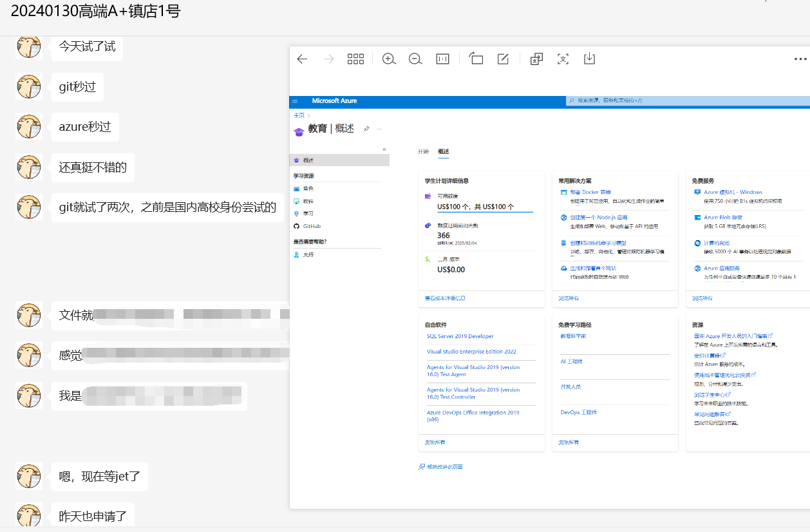
Task: Click the 主页 breadcrumb link
Action: coord(299,115)
